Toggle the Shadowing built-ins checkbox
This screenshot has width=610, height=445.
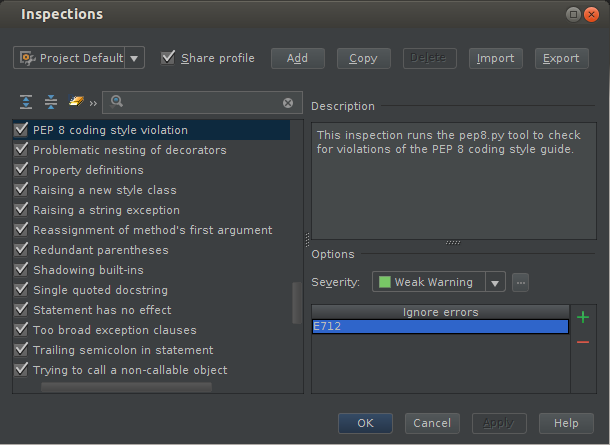(x=20, y=270)
